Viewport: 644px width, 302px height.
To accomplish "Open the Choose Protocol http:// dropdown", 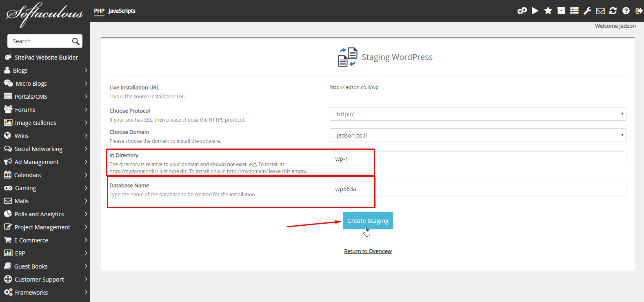I will pos(478,114).
